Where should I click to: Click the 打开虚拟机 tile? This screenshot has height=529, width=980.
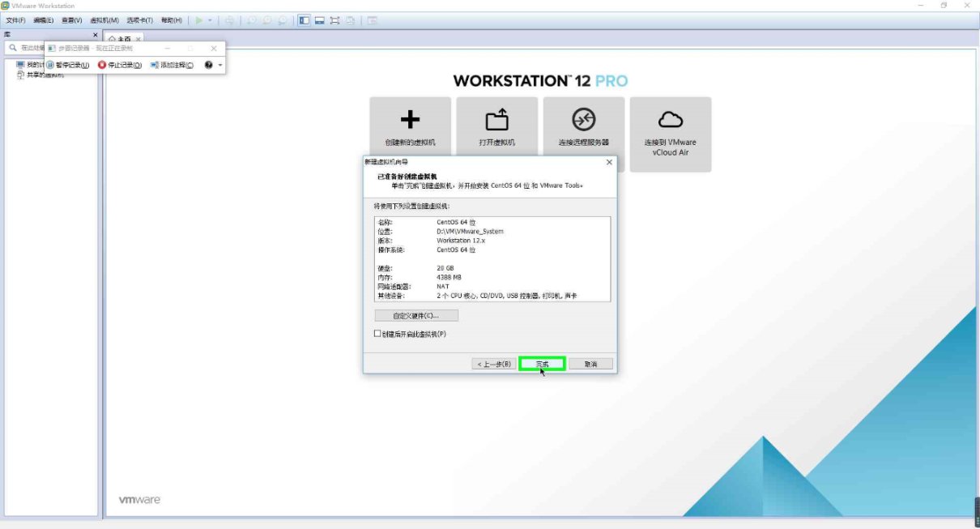point(496,127)
